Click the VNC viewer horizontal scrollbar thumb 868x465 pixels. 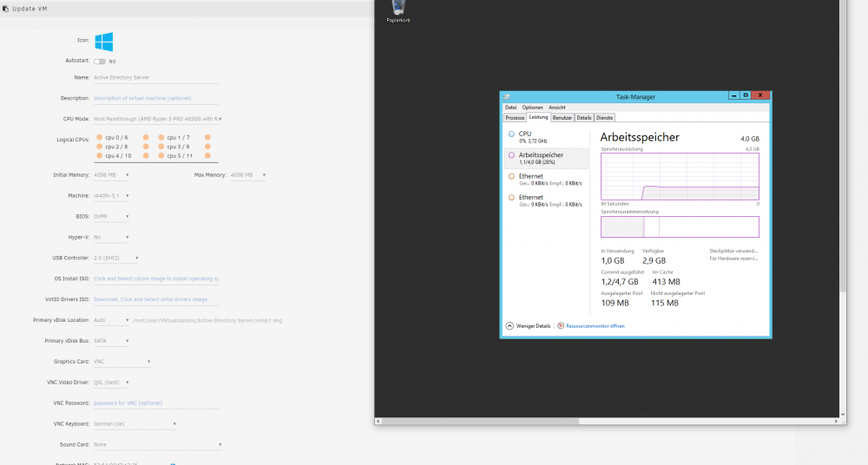[481, 422]
